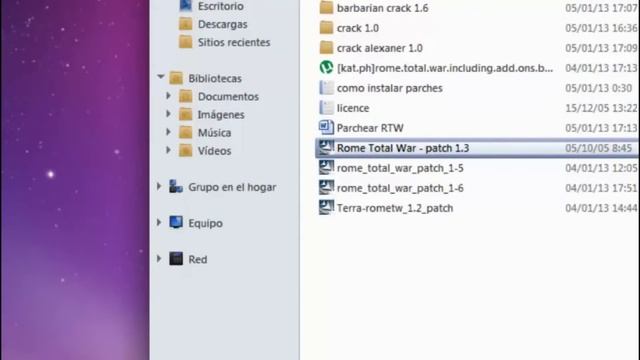Select file name 'barbarian crack 1.6'

382,8
